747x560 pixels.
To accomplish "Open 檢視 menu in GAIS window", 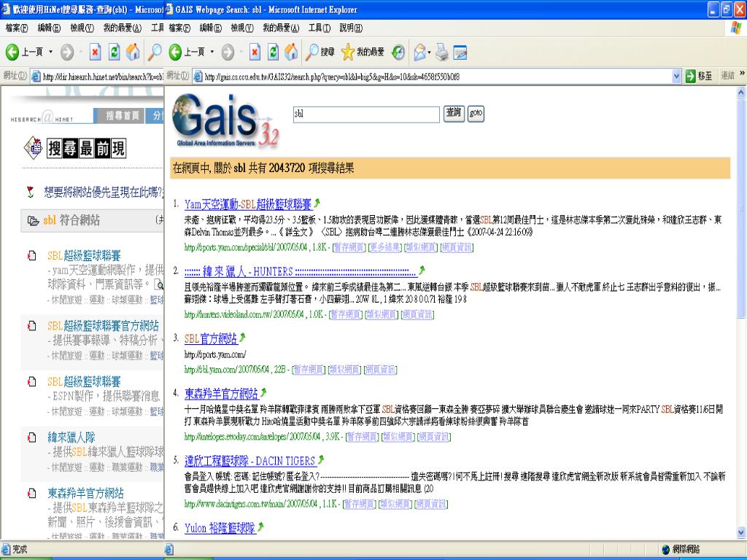I will [242, 28].
